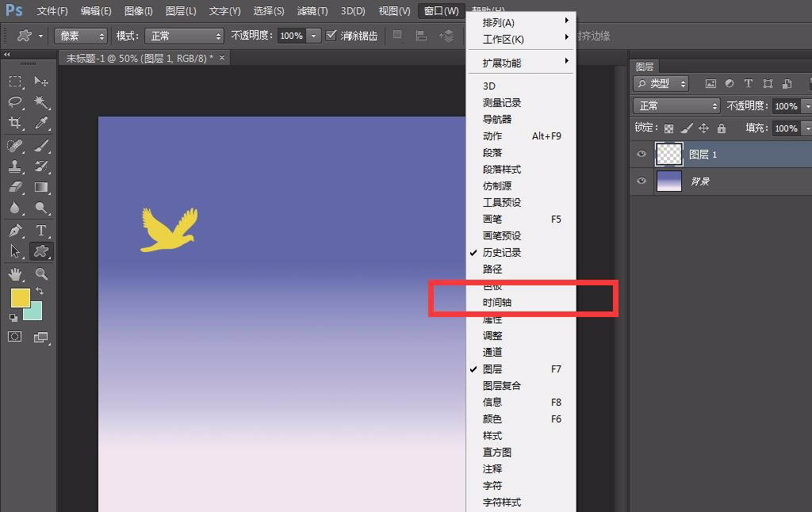The height and width of the screenshot is (512, 812).
Task: Select the Magic Wand tool
Action: (x=41, y=102)
